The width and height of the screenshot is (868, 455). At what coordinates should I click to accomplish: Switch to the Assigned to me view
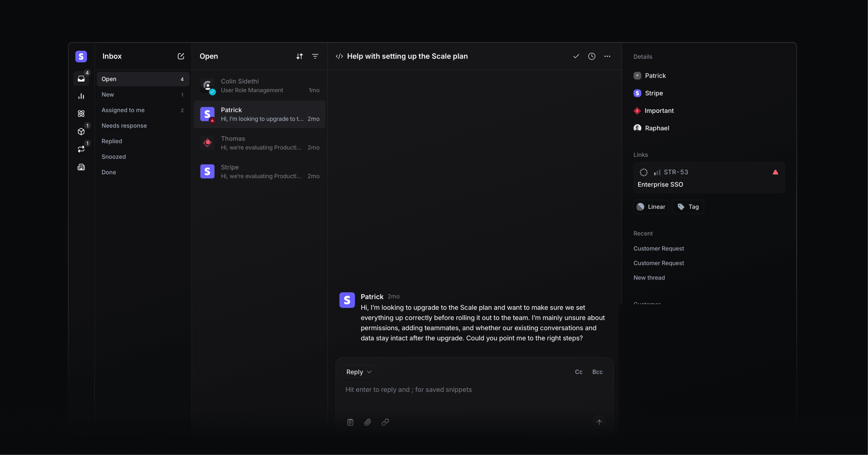click(123, 110)
